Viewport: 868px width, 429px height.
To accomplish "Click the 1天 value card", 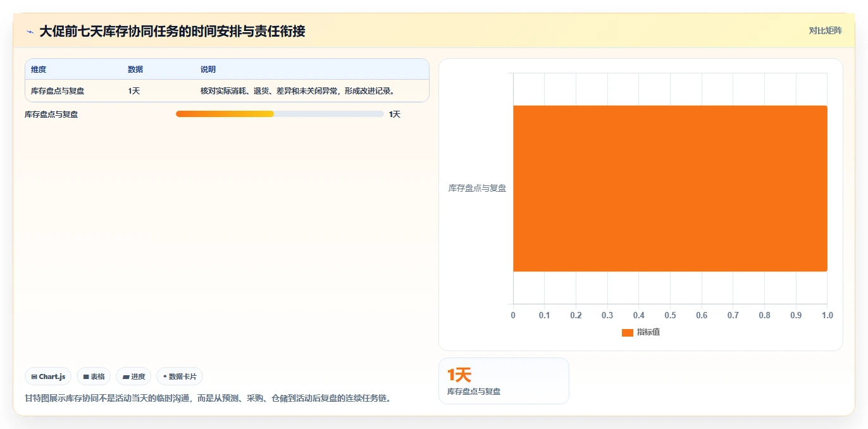I will [504, 381].
